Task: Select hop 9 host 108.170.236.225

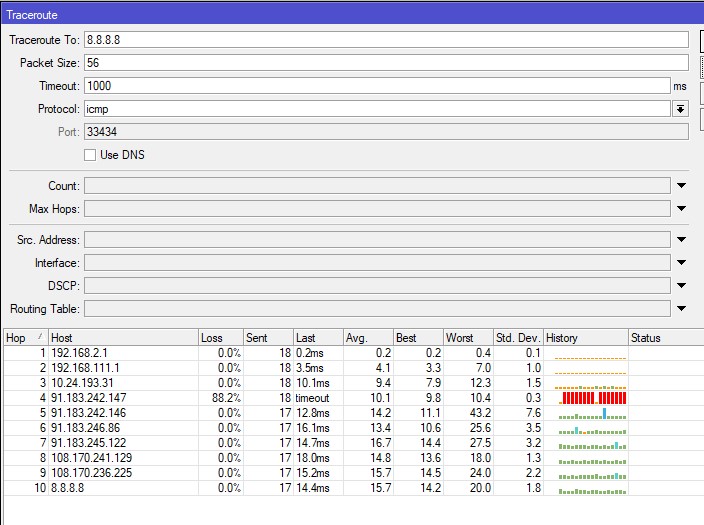Action: point(92,472)
